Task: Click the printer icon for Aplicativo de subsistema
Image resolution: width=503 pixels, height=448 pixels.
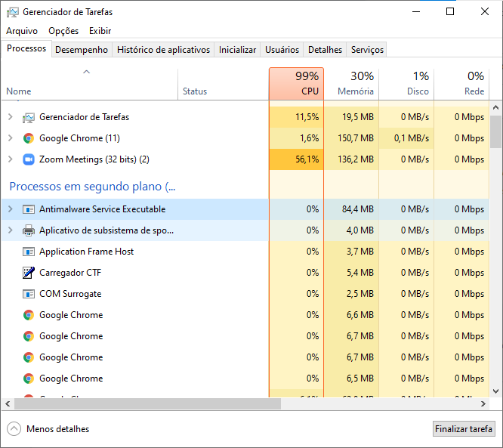Action: (29, 230)
